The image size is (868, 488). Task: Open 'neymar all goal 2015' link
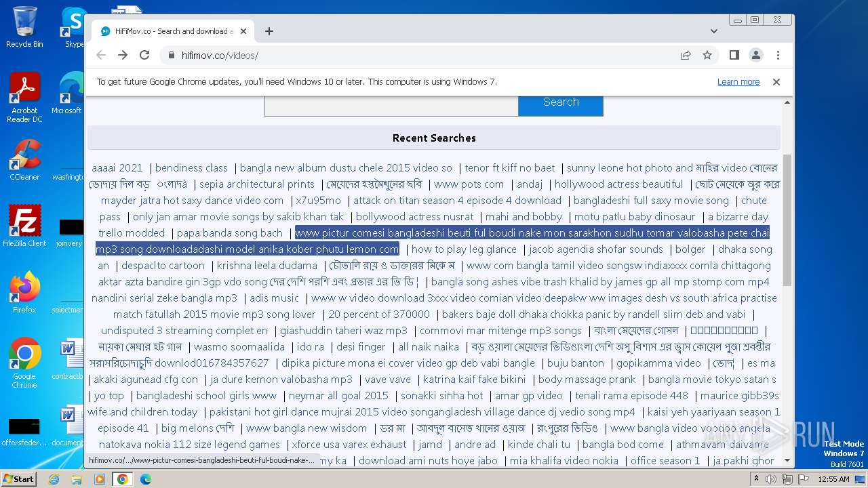[338, 396]
